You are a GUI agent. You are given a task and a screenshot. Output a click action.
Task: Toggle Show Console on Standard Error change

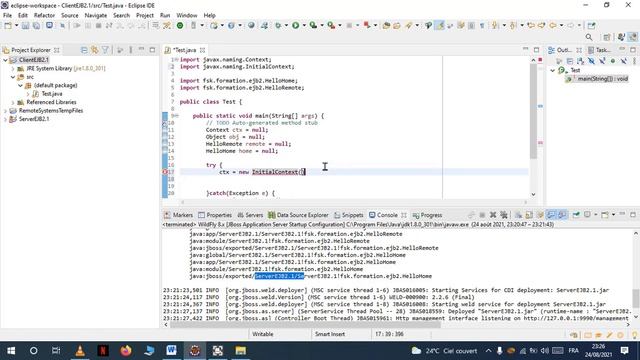562,215
